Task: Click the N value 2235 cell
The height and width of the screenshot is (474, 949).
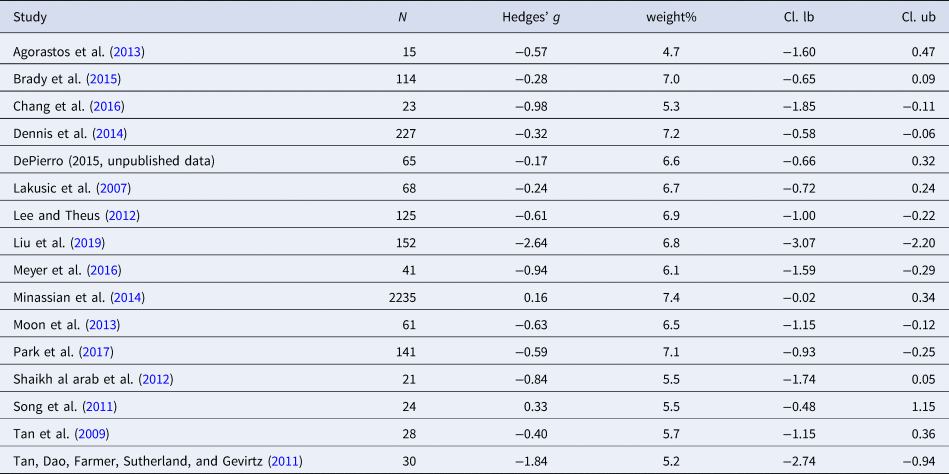Action: pos(401,298)
